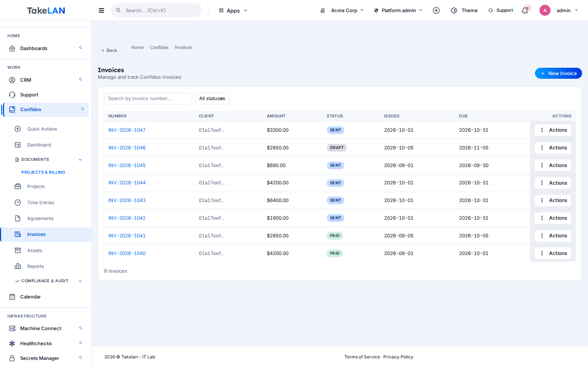This screenshot has width=588, height=368.
Task: Click the Theme gear icon
Action: [454, 10]
